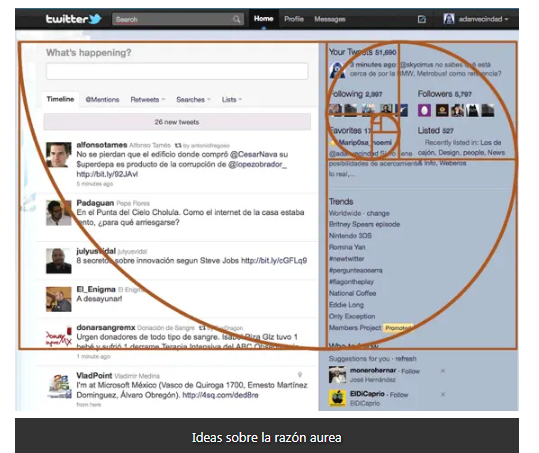Click donarsangremx username link
The height and width of the screenshot is (453, 539).
[x=106, y=328]
